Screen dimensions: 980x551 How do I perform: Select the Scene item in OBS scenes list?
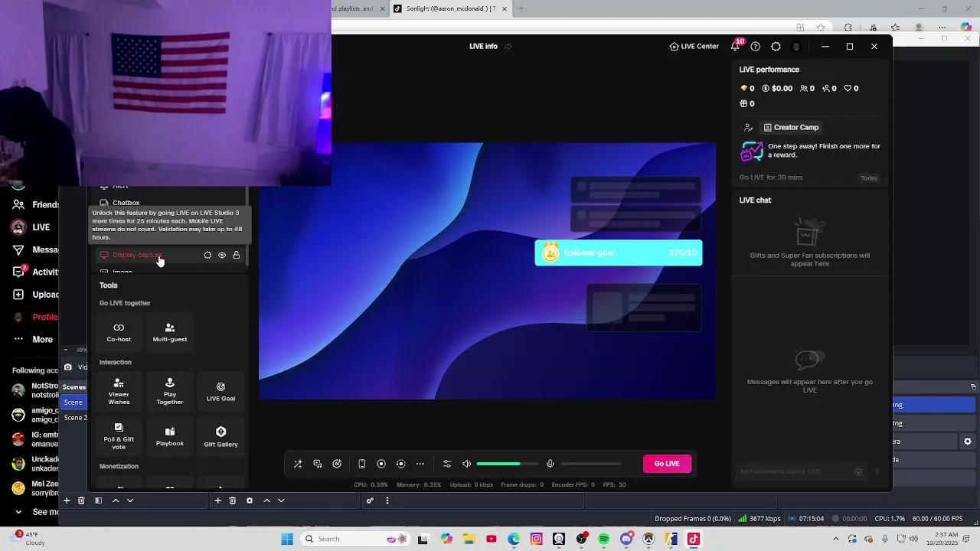click(73, 403)
